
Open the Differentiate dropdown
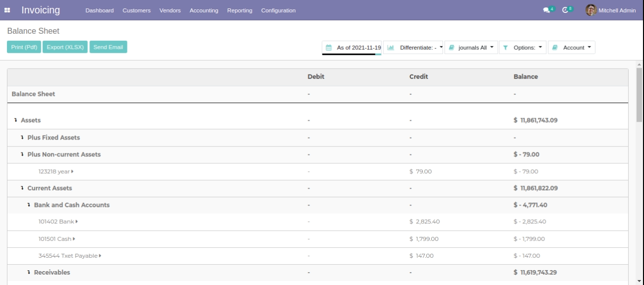(420, 48)
